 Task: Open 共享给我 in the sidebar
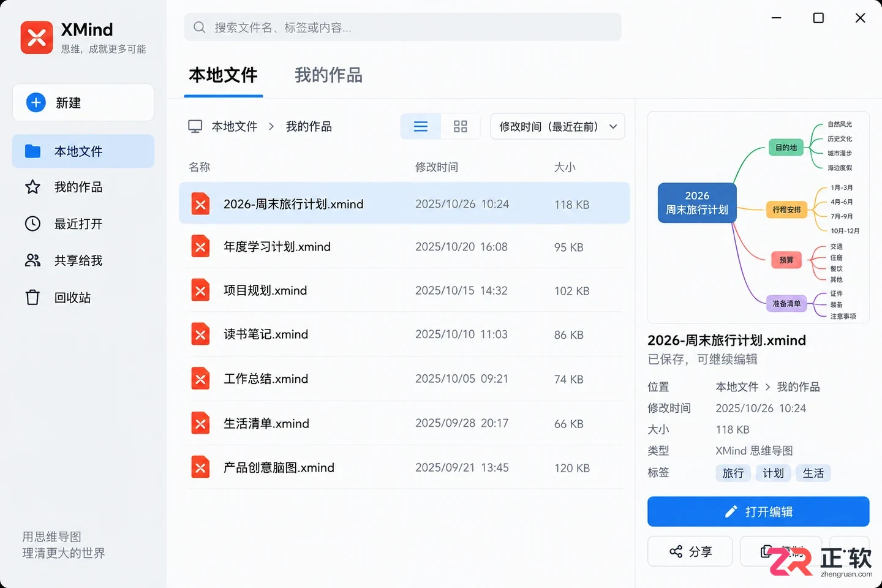(83, 260)
